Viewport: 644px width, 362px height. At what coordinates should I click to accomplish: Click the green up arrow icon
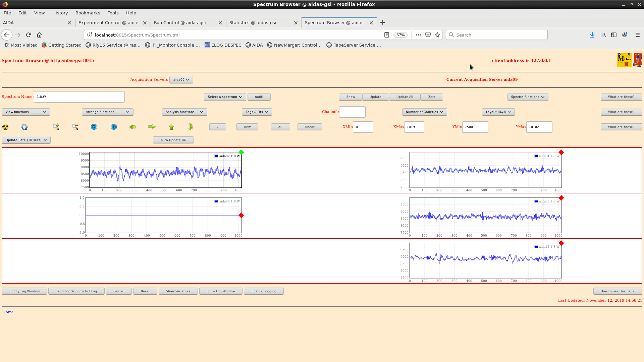pos(171,127)
